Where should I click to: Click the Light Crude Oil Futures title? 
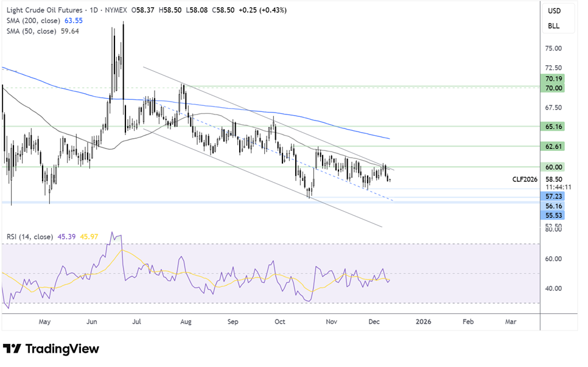(x=46, y=10)
